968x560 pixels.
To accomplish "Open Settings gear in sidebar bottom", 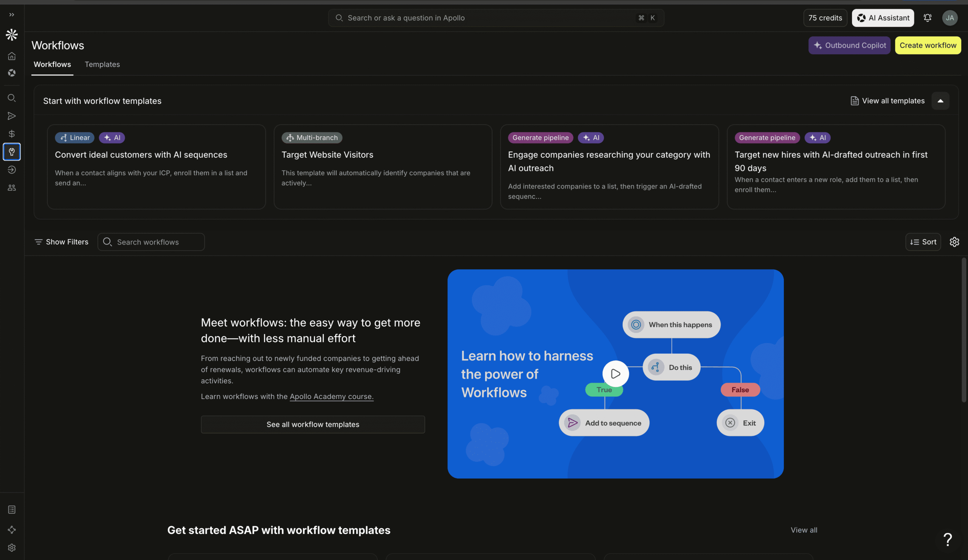I will (x=12, y=548).
